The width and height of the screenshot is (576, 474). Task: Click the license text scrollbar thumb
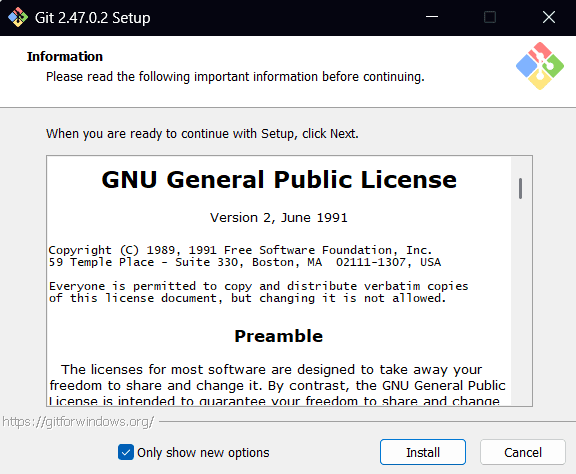point(520,188)
